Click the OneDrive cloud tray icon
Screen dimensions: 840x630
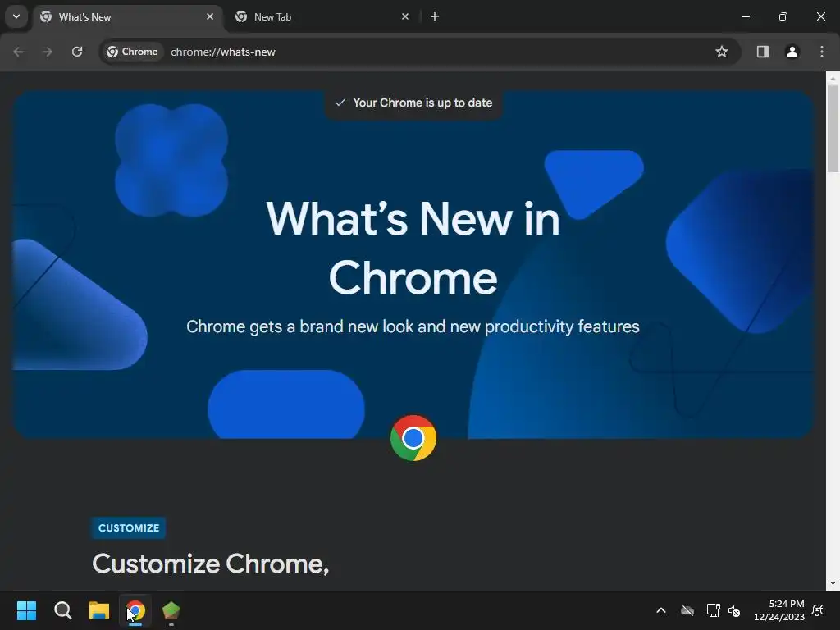click(x=687, y=610)
